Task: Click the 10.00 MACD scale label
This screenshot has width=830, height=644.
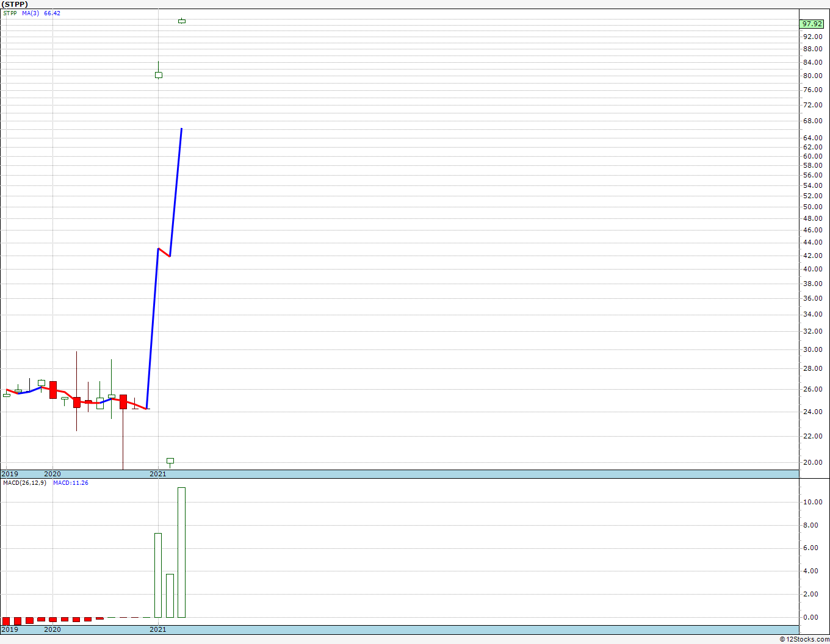Action: click(811, 502)
